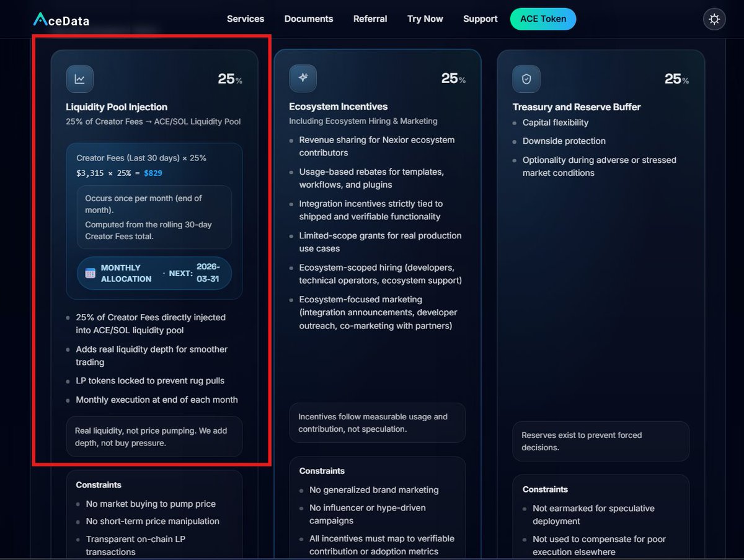Click the 25% figure on Treasury card

[x=676, y=79]
